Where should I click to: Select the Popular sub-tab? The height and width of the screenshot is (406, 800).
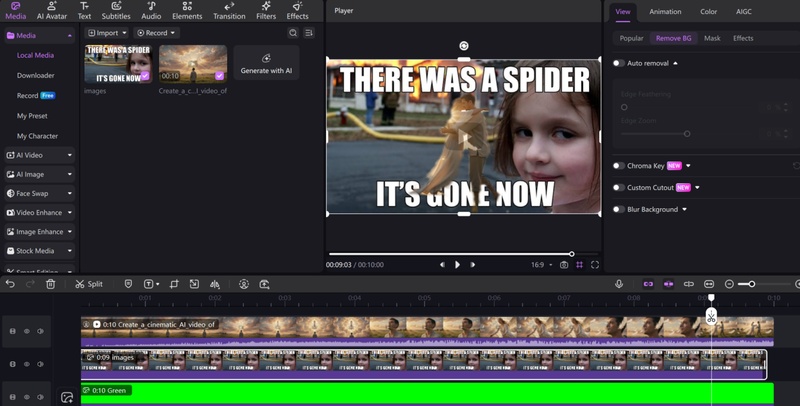coord(632,38)
